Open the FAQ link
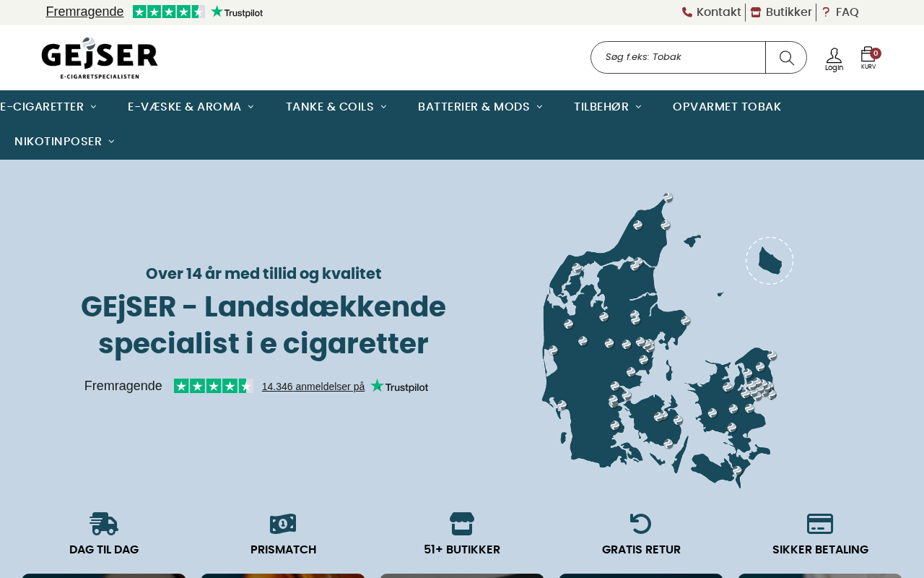Viewport: 924px width, 578px height. [x=847, y=12]
